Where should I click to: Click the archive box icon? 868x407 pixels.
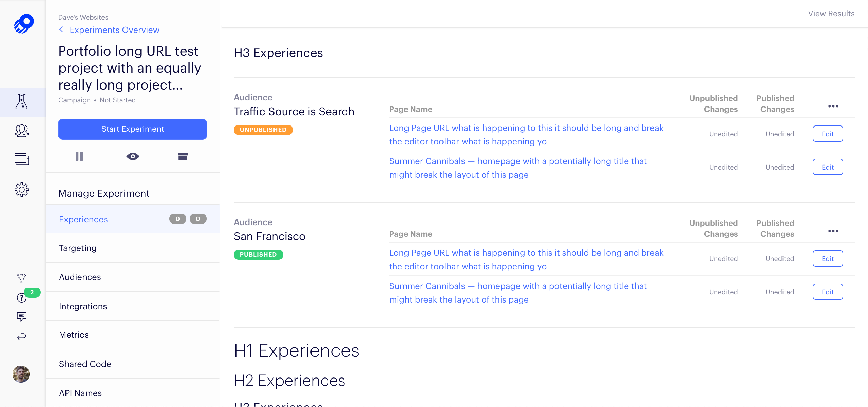(183, 156)
